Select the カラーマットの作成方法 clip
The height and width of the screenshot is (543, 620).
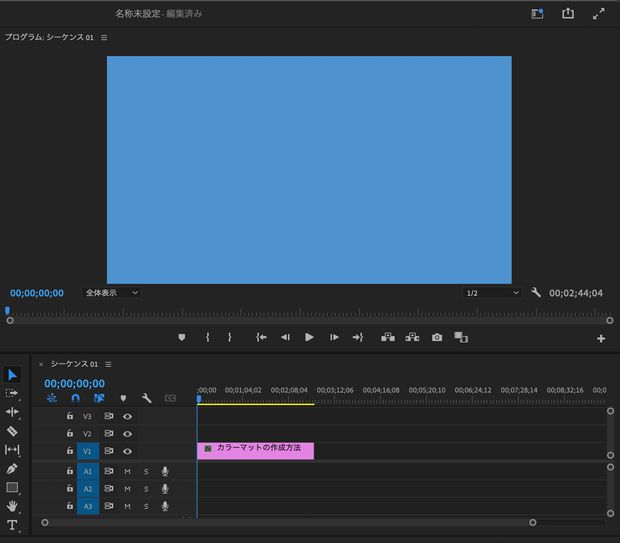pos(256,449)
